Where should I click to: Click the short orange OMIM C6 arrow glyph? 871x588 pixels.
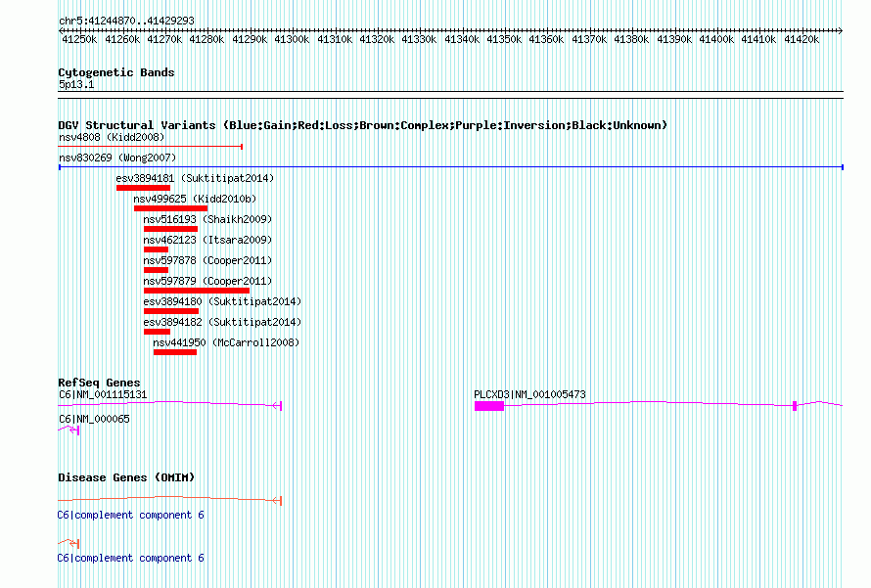(69, 542)
